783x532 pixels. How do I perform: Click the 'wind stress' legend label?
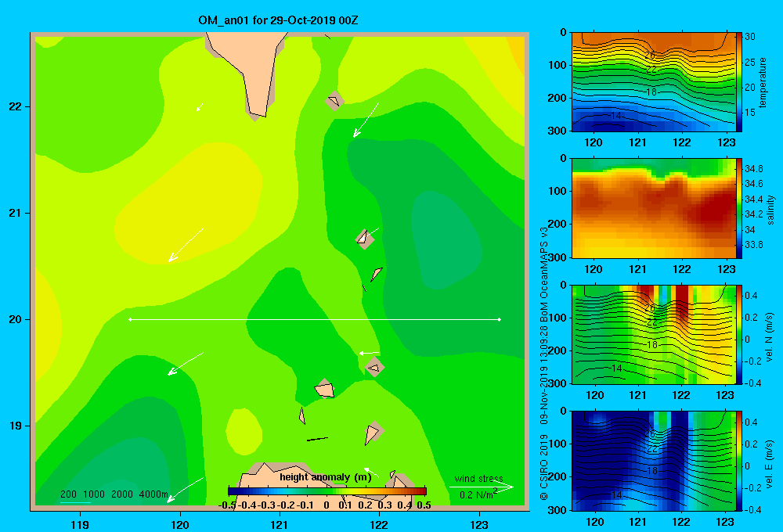click(x=479, y=478)
